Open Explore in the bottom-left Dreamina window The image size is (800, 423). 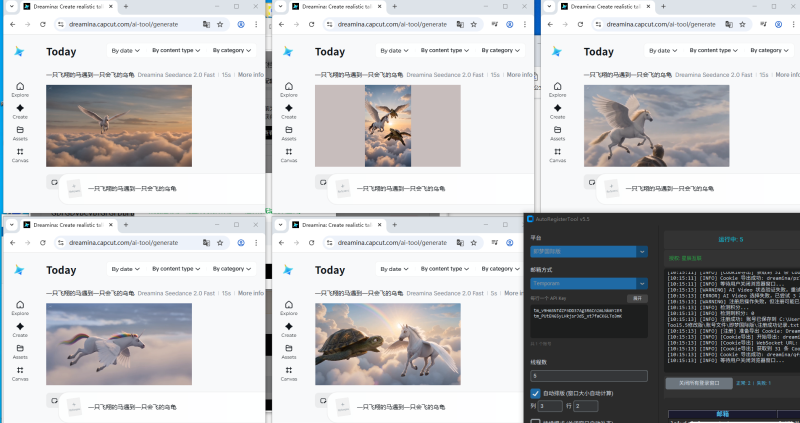tap(20, 308)
